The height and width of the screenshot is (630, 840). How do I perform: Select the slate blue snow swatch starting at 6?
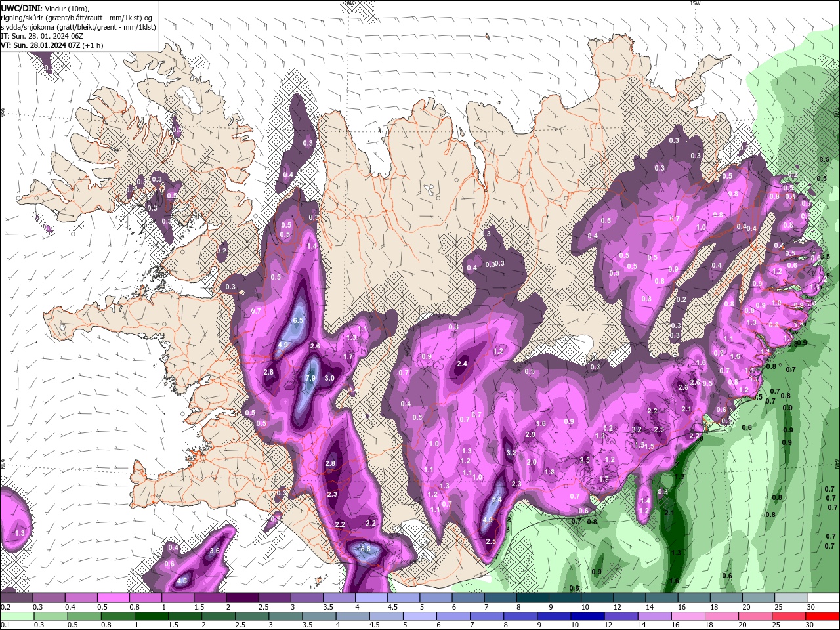coord(468,598)
